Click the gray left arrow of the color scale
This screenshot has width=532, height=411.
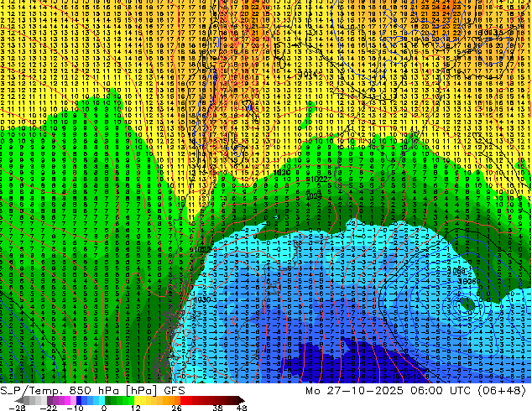[19, 400]
